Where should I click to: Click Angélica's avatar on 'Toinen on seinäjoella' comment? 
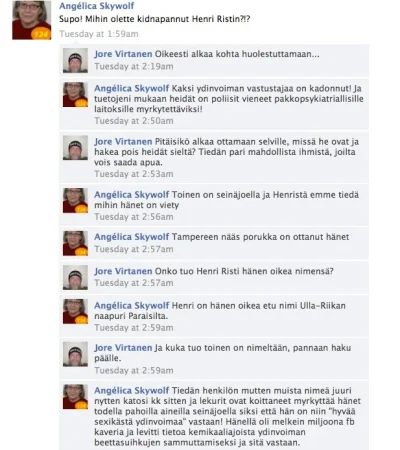(x=75, y=201)
